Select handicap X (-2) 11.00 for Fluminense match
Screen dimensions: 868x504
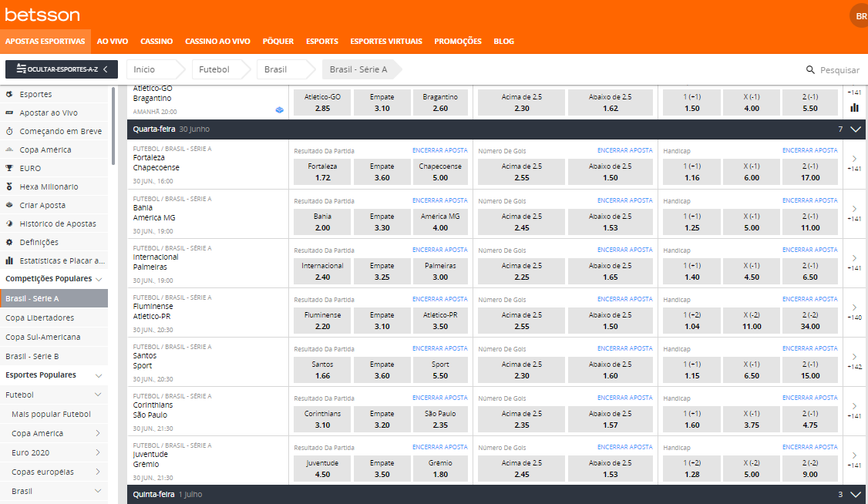coord(751,321)
